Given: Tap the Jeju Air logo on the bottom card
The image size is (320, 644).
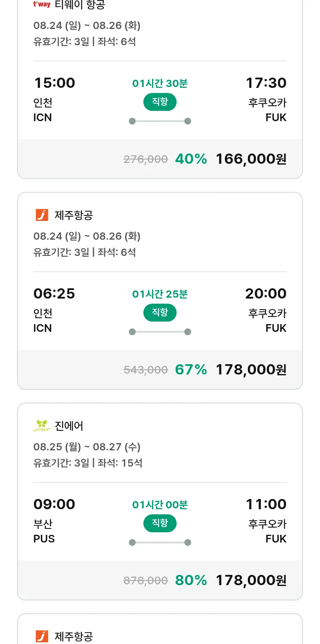Looking at the screenshot, I should tap(42, 636).
